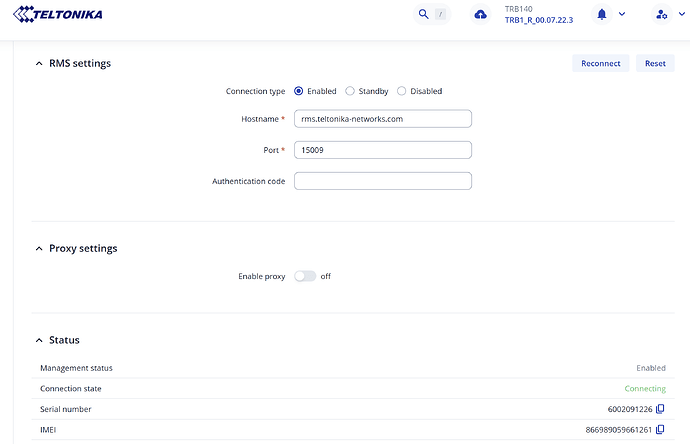Open the search magnifier icon

(423, 14)
